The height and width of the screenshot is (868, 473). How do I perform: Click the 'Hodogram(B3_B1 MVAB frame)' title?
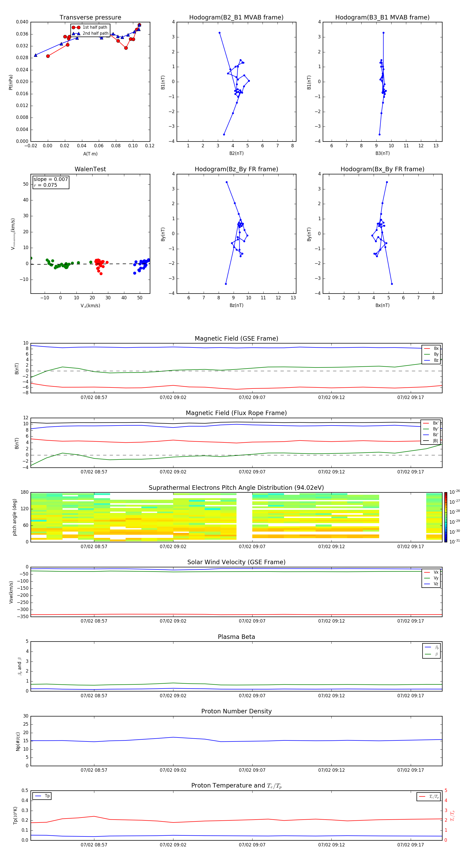[x=382, y=17]
